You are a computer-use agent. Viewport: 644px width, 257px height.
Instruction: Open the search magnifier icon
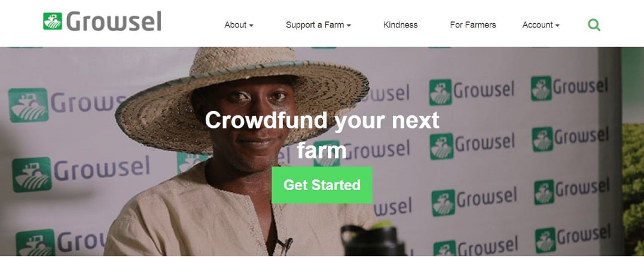pyautogui.click(x=594, y=25)
